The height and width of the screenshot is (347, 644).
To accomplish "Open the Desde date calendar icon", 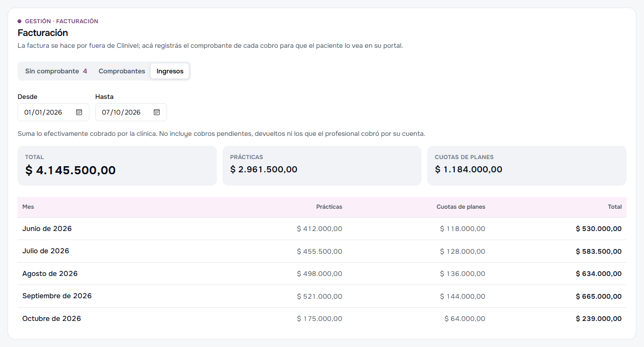I will [79, 112].
